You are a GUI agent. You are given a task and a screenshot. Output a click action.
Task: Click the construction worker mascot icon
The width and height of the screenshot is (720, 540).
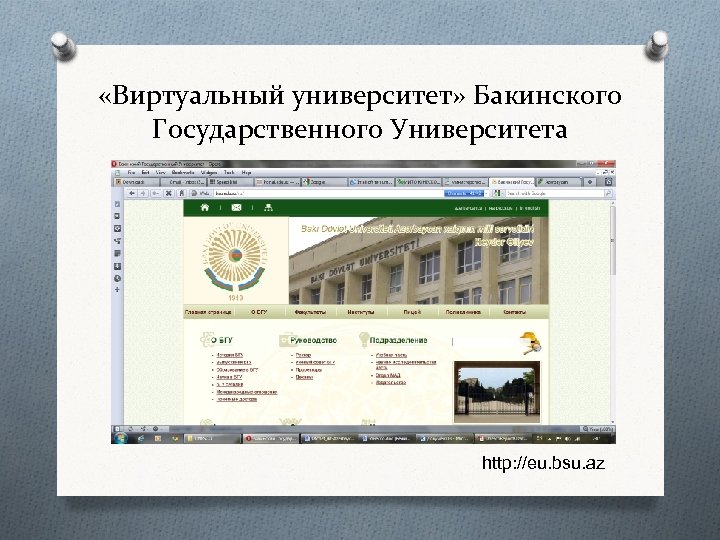[x=530, y=343]
